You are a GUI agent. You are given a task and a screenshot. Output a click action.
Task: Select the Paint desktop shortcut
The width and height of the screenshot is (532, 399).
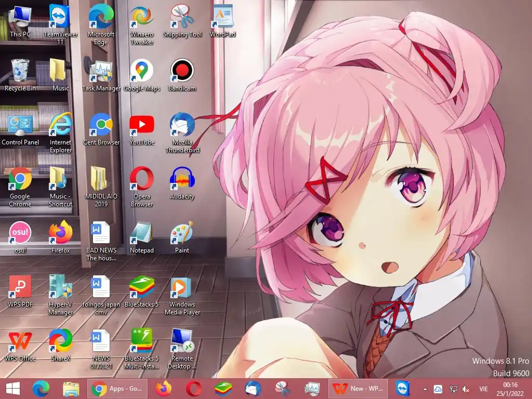point(182,237)
